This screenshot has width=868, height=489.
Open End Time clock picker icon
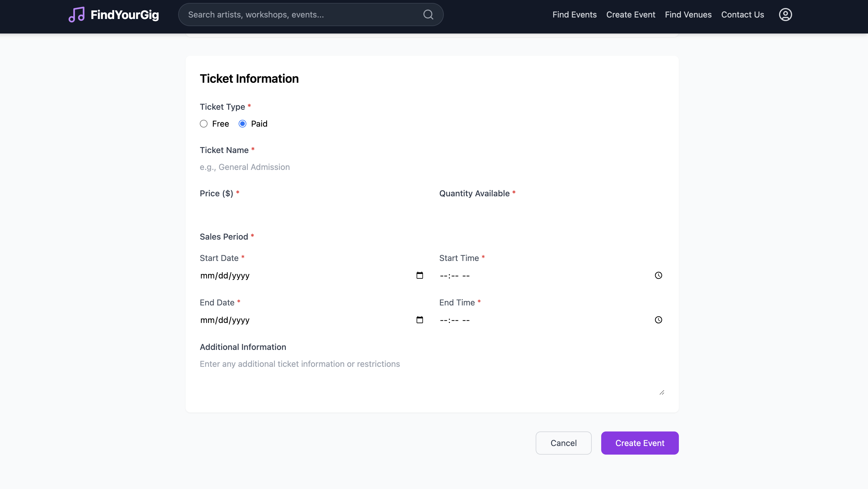658,320
